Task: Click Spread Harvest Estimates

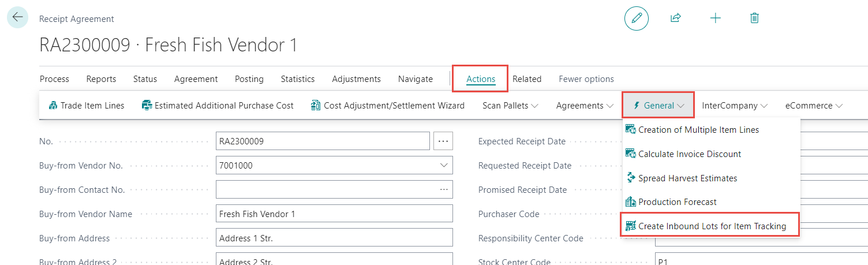Action: point(687,178)
